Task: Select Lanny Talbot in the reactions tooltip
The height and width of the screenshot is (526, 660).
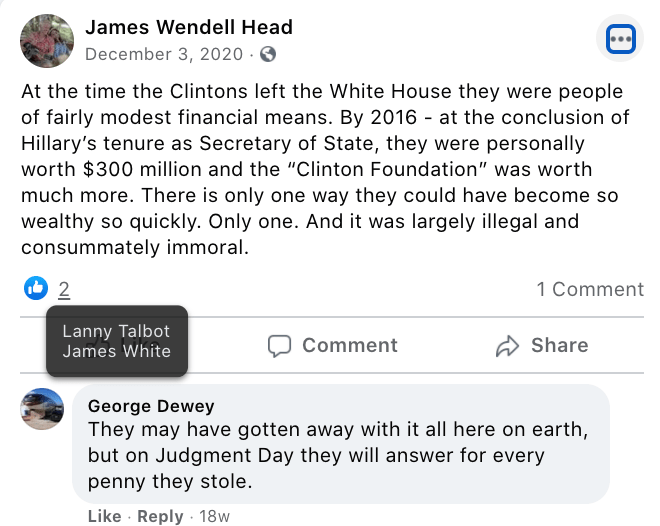Action: click(x=116, y=331)
